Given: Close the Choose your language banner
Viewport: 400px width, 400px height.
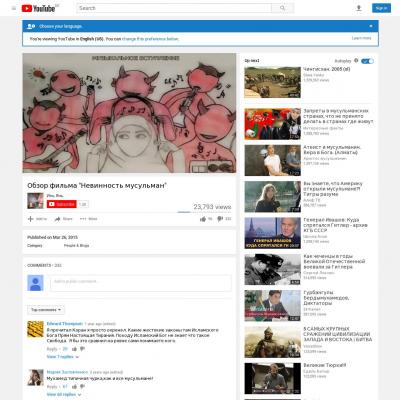Looking at the screenshot, I should [x=371, y=26].
